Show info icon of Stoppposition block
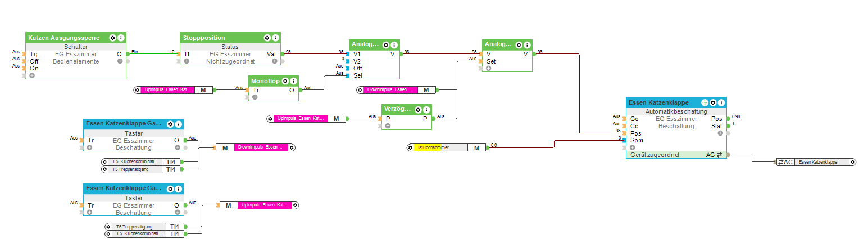 [x=275, y=38]
